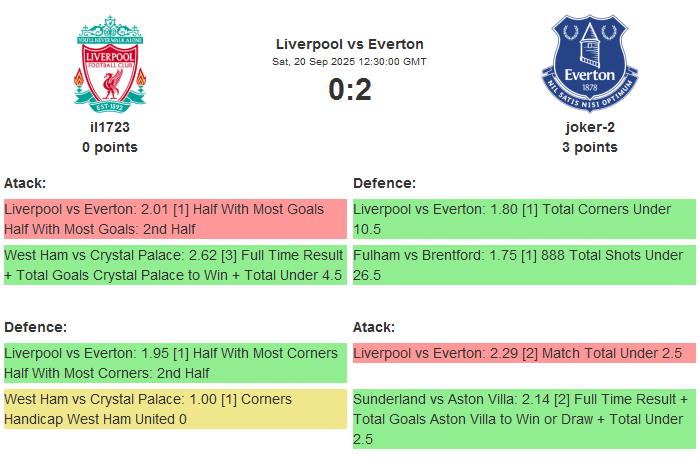Select the Half With Most Corners bet

tap(175, 363)
